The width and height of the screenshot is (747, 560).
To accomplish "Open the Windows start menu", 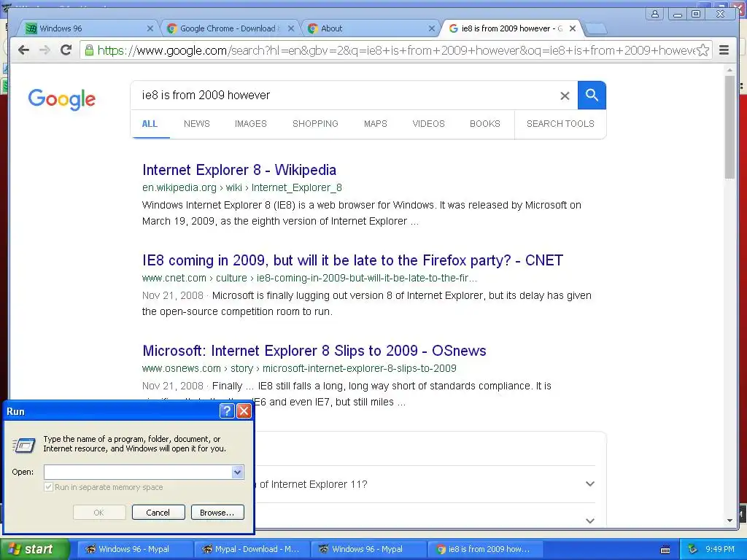I will (x=35, y=550).
